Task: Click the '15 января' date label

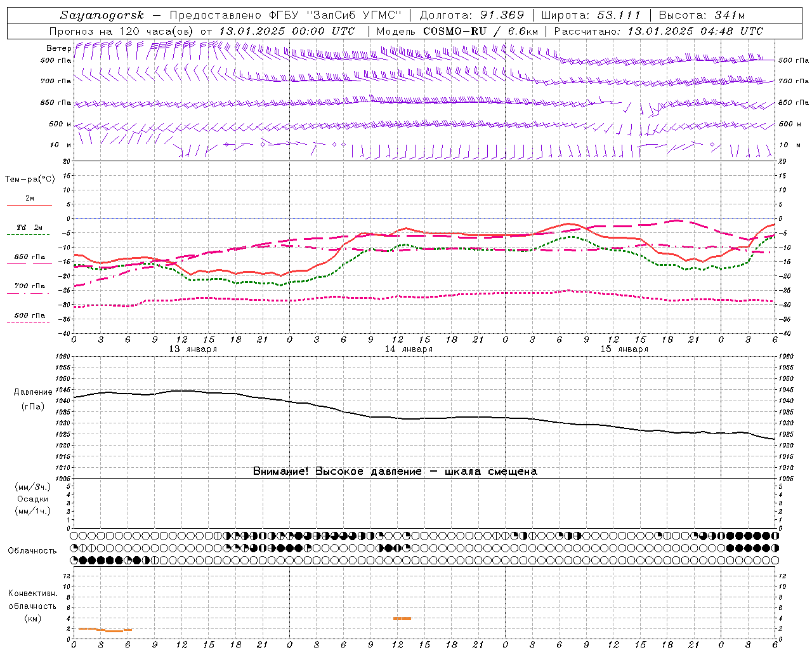Action: (624, 348)
